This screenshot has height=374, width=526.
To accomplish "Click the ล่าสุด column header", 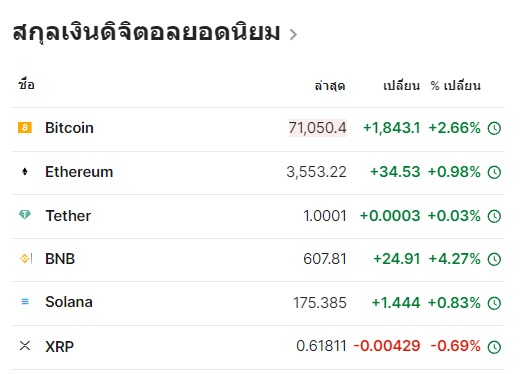I will point(330,86).
